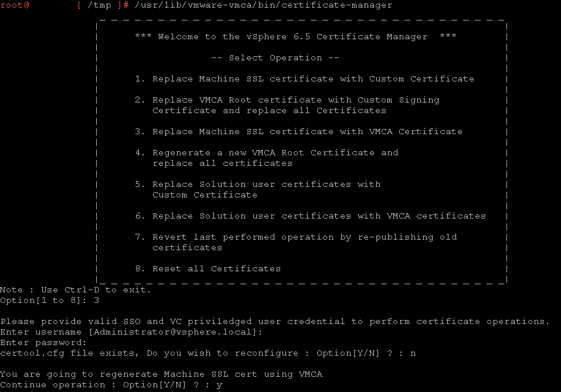Click the root@ prompt text
The image size is (561, 392).
pyautogui.click(x=15, y=5)
